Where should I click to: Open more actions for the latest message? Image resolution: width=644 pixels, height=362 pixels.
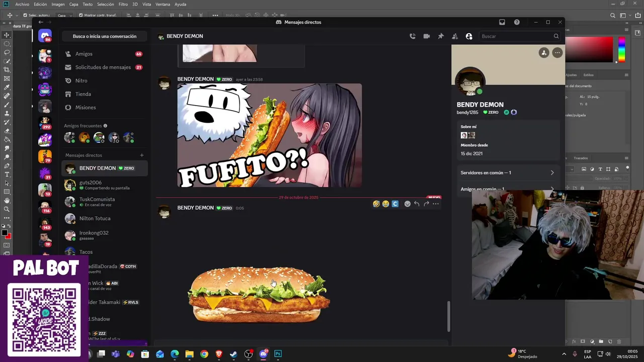pyautogui.click(x=436, y=204)
